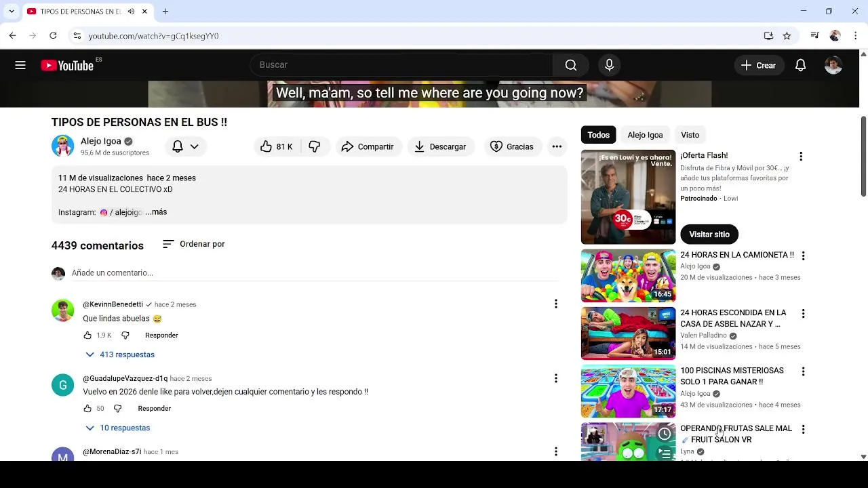Screen dimensions: 868x488
Task: Click the search magnifier button
Action: (571, 65)
